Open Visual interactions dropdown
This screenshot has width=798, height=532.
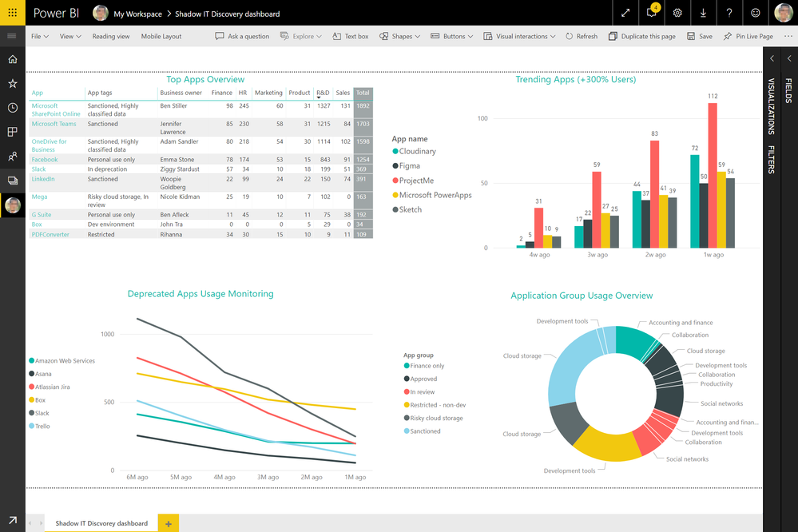[x=519, y=36]
